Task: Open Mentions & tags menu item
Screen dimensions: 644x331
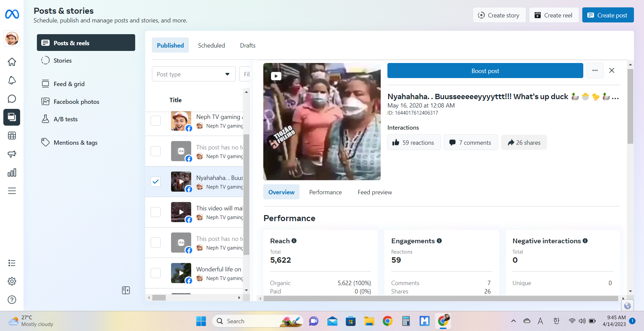Action: [86, 143]
